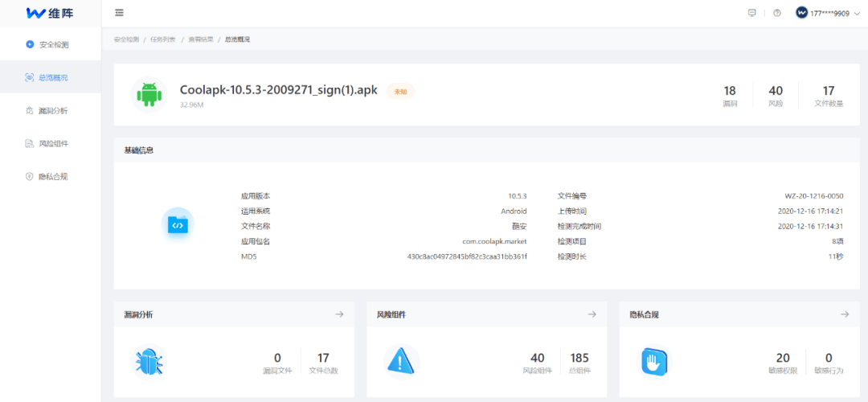The width and height of the screenshot is (868, 402).
Task: Click upload time 2020-12-16 17:14:21
Action: [811, 211]
